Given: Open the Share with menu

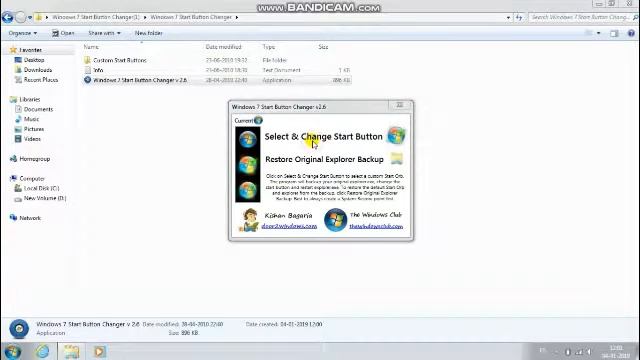Looking at the screenshot, I should click(104, 33).
